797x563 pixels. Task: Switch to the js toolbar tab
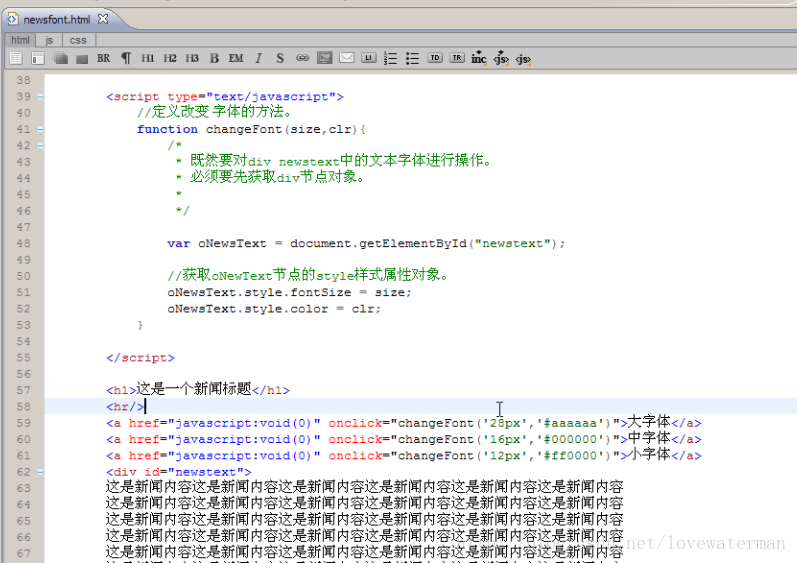(x=49, y=40)
